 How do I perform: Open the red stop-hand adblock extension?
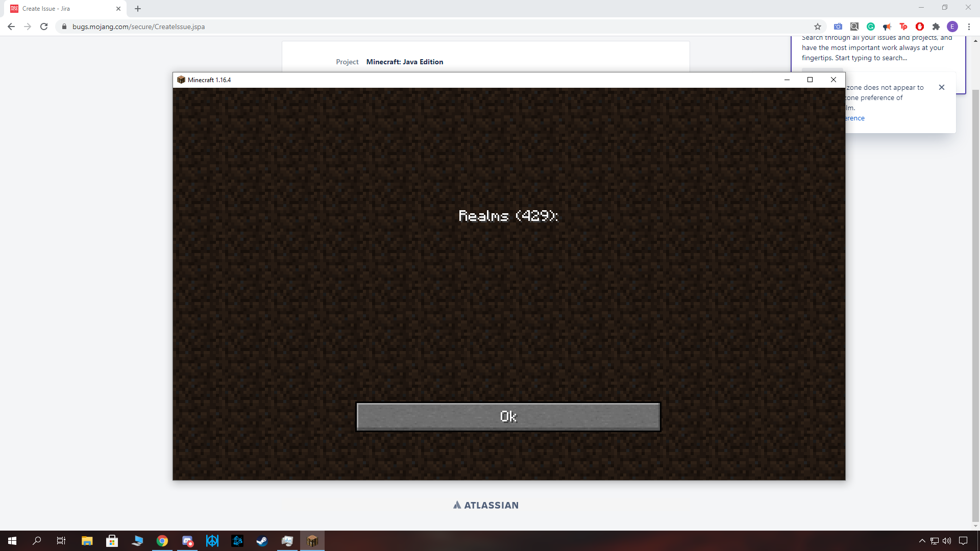(920, 27)
